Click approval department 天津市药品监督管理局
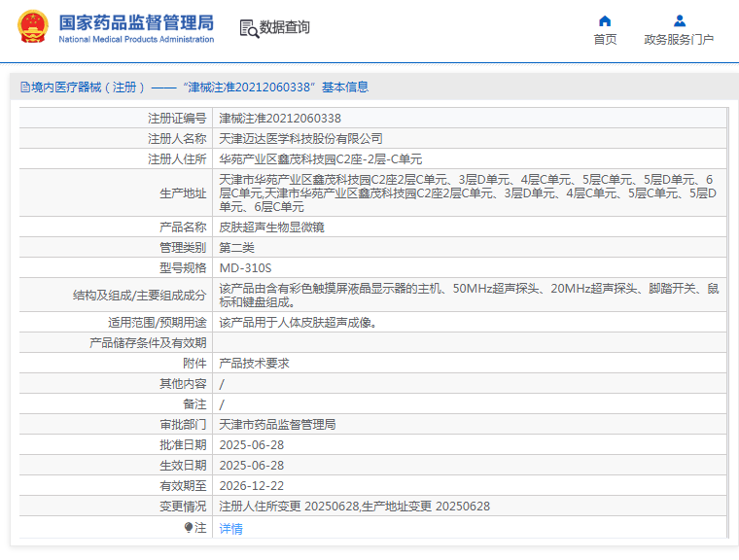Image resolution: width=739 pixels, height=560 pixels. coord(277,425)
